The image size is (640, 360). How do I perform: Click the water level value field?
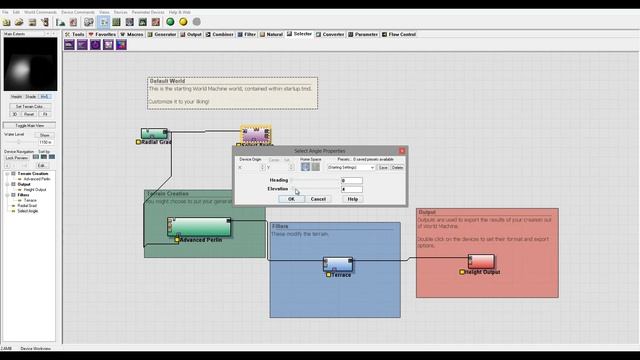point(46,142)
